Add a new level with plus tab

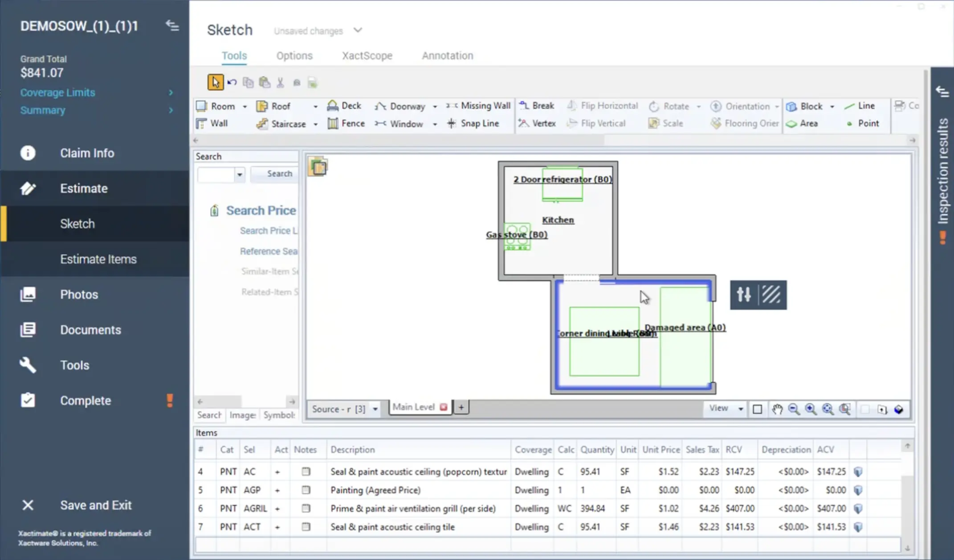(461, 407)
